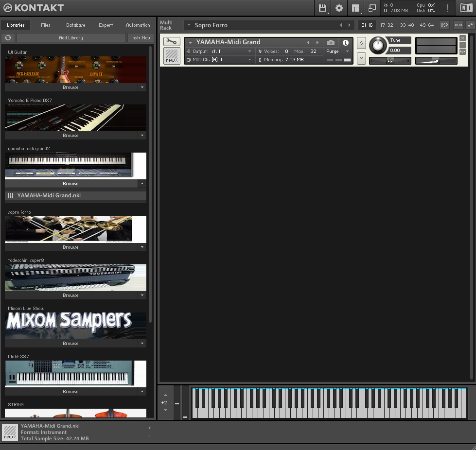Toggle Instr Nav pane
The width and height of the screenshot is (476, 450).
pos(141,37)
